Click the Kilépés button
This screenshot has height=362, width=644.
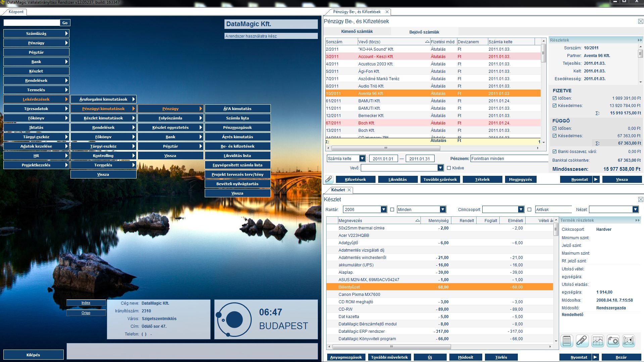33,355
